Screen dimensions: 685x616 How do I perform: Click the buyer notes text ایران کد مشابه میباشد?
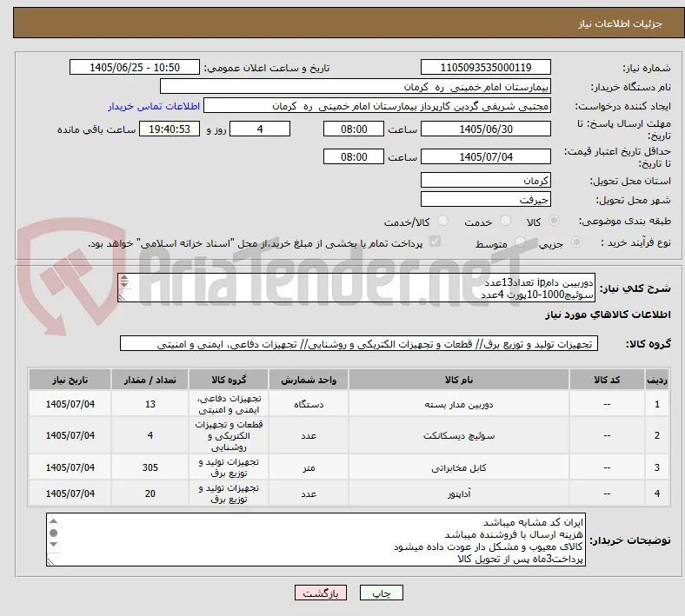(x=533, y=522)
